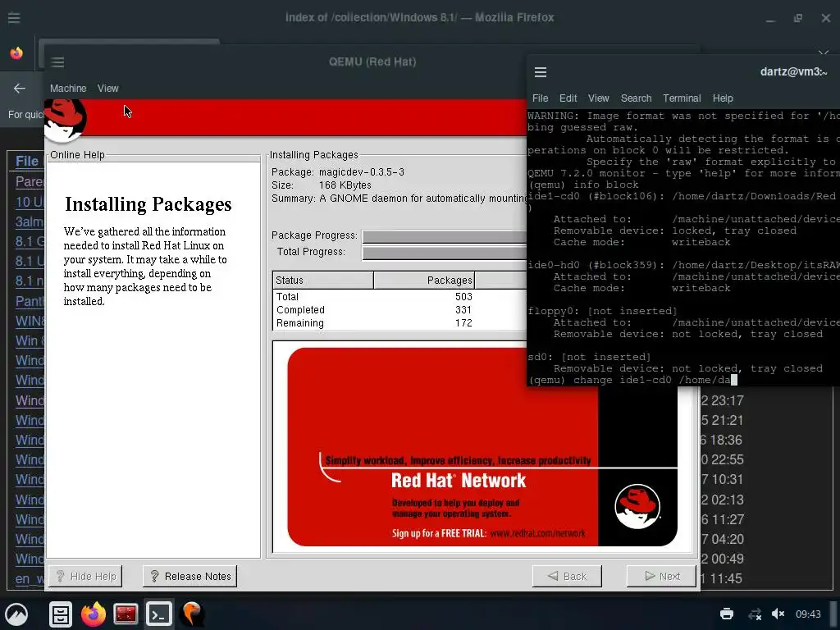
Task: Open the terminal File menu
Action: [x=540, y=98]
